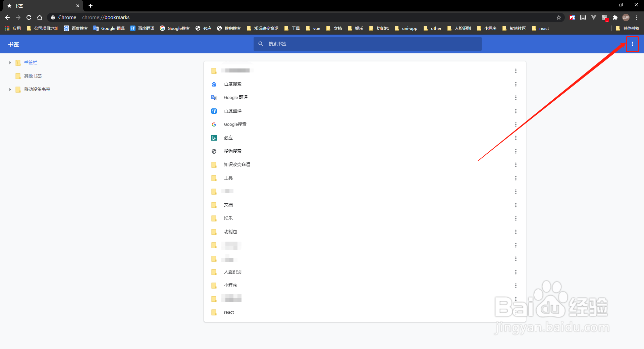Image resolution: width=644 pixels, height=349 pixels.
Task: Open more actions for 娱乐 folder row
Action: point(516,218)
